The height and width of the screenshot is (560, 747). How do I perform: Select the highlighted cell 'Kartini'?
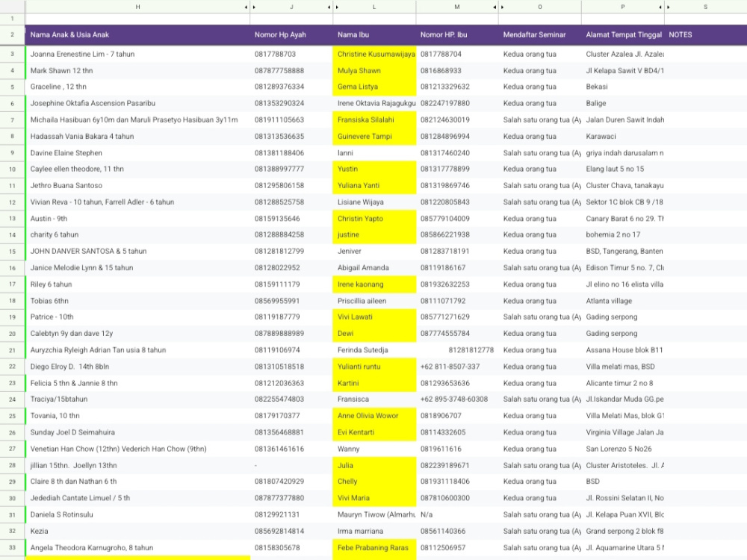[x=374, y=383]
